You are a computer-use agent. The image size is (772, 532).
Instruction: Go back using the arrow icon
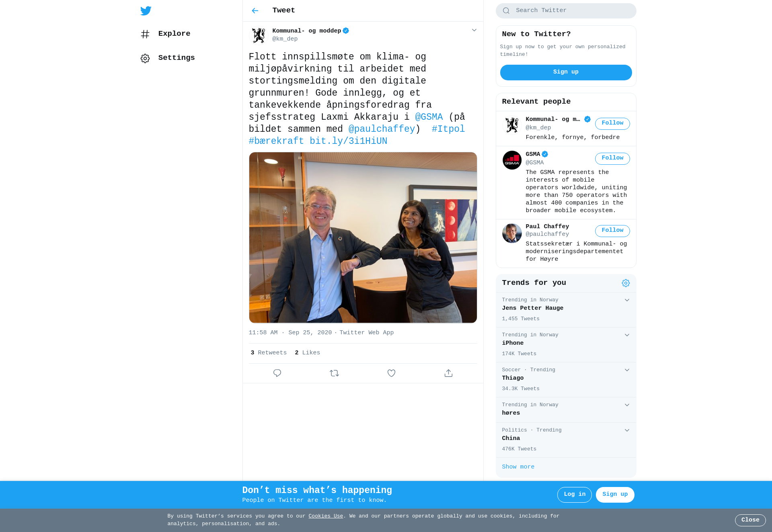point(255,11)
